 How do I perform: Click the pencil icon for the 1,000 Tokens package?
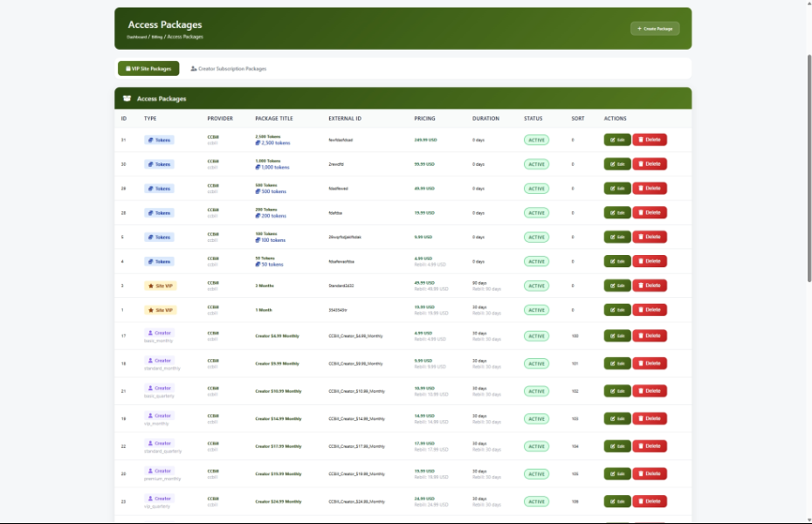coord(613,164)
